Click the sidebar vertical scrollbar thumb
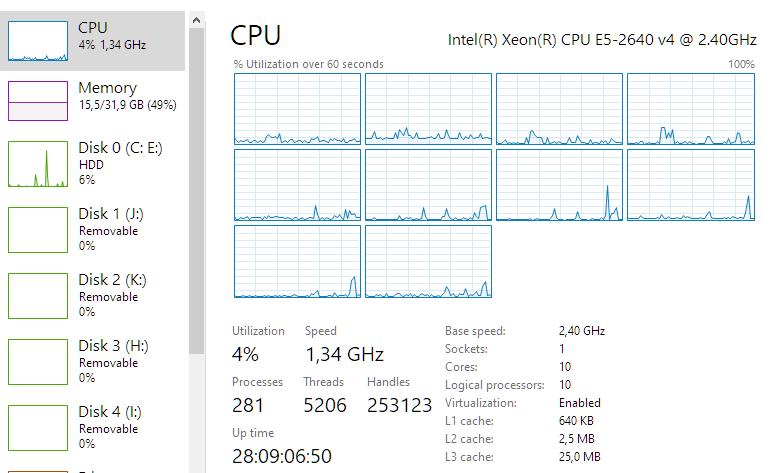Image resolution: width=780 pixels, height=473 pixels. pos(197,190)
